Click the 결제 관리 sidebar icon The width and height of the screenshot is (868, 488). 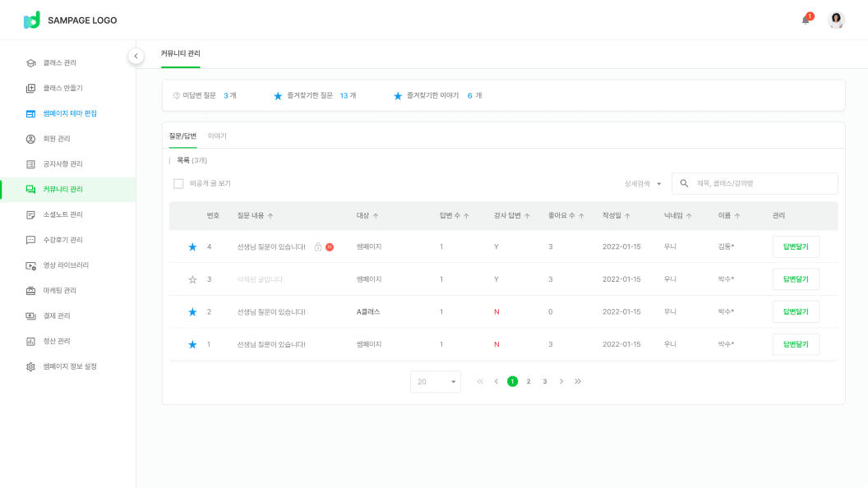click(30, 315)
